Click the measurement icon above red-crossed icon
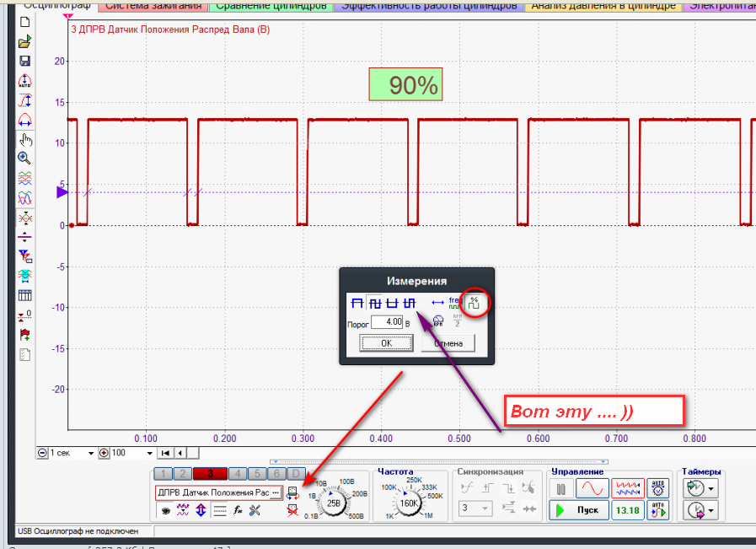756x549 pixels. pyautogui.click(x=292, y=493)
